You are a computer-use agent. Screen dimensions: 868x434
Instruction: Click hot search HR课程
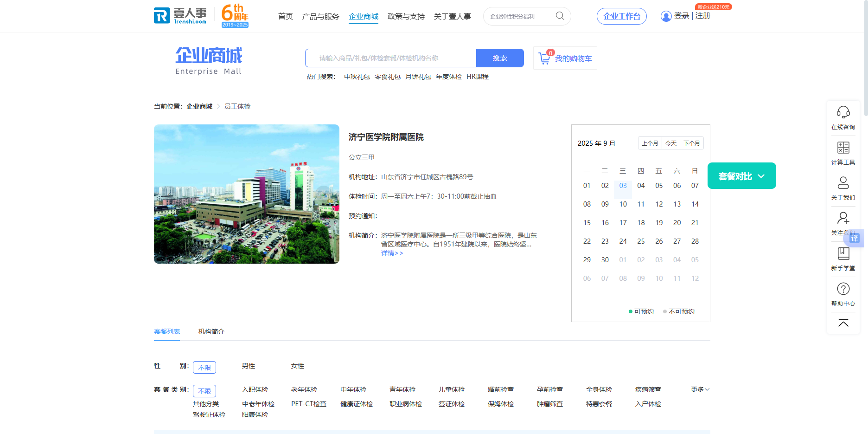click(x=478, y=77)
